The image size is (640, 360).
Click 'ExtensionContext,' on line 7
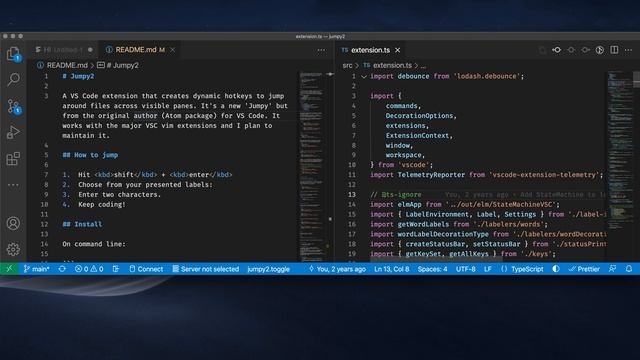coord(419,136)
